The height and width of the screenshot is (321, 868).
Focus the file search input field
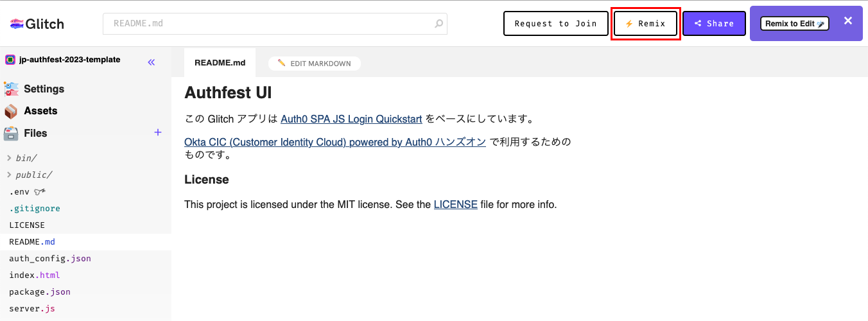click(x=270, y=24)
